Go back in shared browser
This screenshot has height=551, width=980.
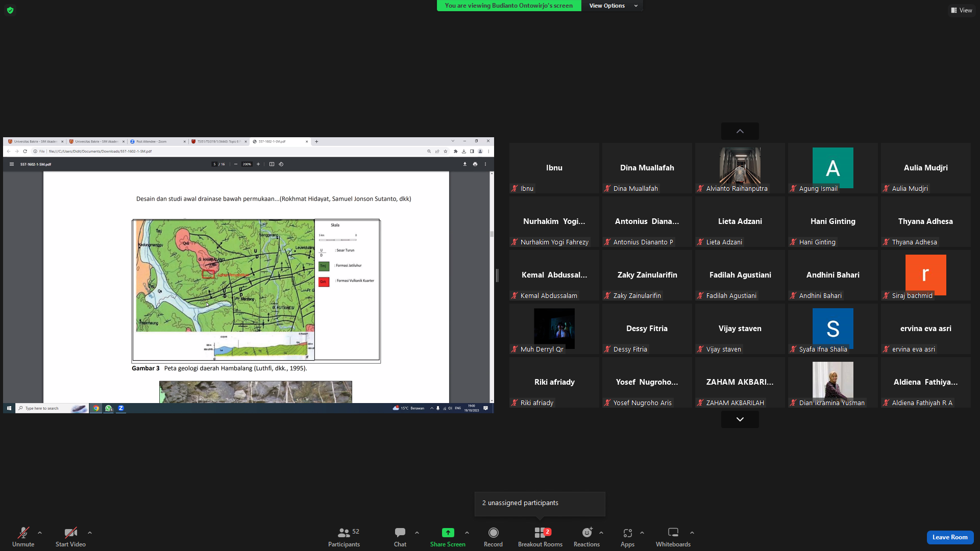pos(8,151)
